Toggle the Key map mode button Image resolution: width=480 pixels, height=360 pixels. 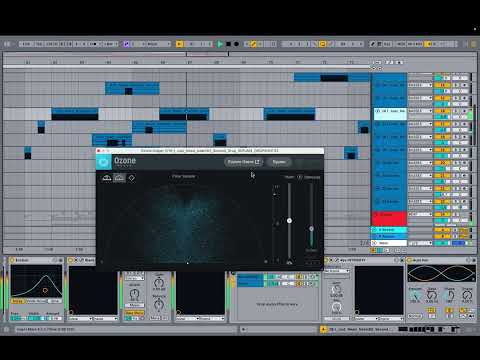click(387, 44)
